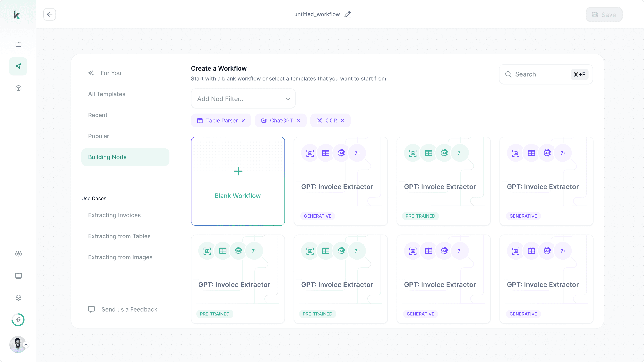The image size is (644, 362).
Task: Select the workflow icon in left sidebar
Action: [18, 66]
